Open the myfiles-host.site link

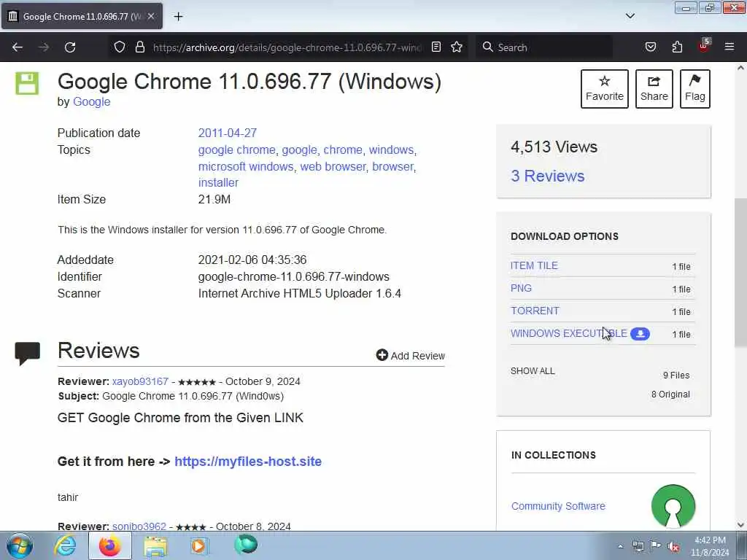coord(248,462)
